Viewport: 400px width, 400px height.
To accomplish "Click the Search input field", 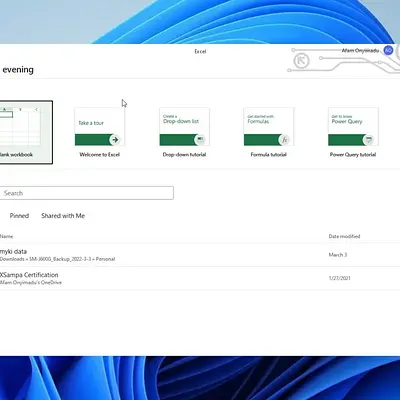I will click(86, 193).
